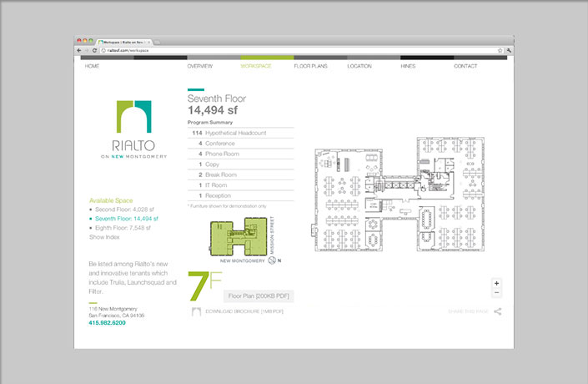Zoom out with the minus button

[x=497, y=293]
